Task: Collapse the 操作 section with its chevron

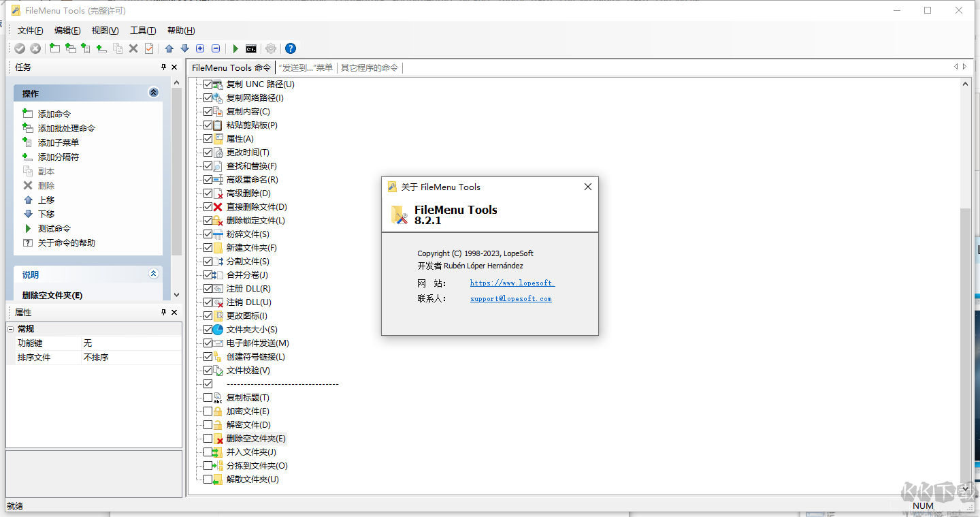Action: click(x=153, y=93)
